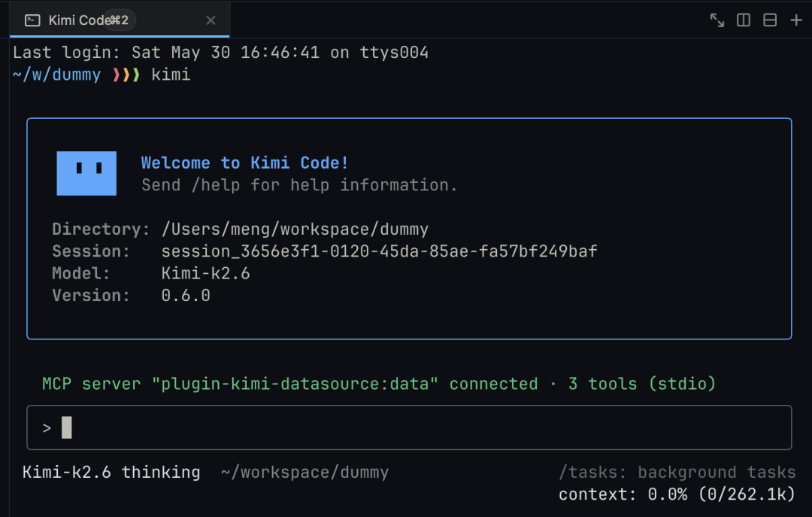Click the colored prompt chevrons

(x=126, y=75)
